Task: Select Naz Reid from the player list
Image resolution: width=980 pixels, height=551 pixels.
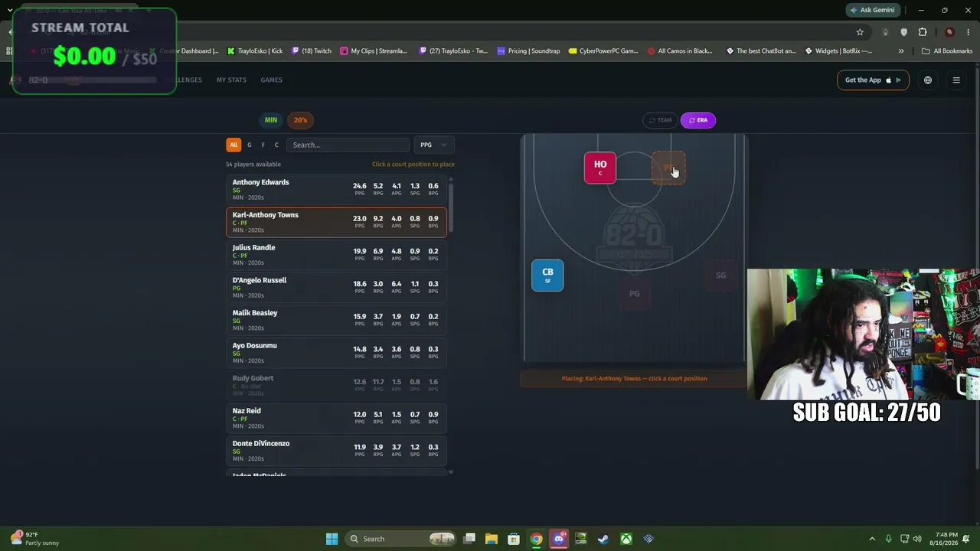Action: click(336, 418)
